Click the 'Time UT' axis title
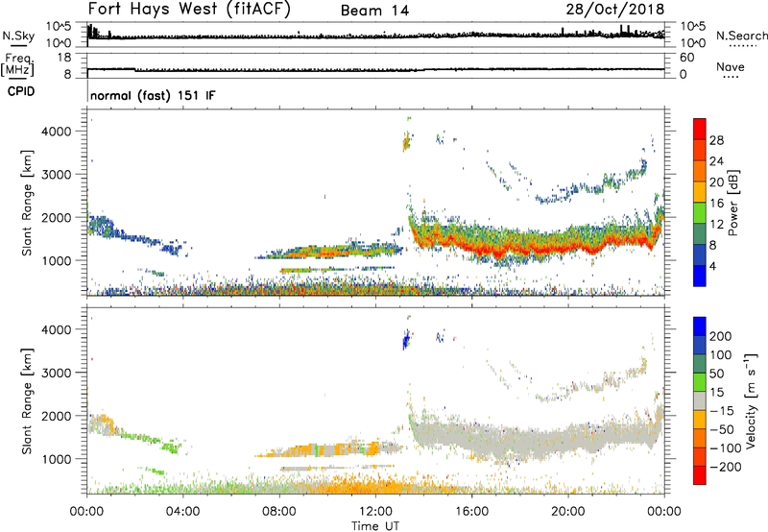Image resolution: width=768 pixels, height=532 pixels. [375, 526]
